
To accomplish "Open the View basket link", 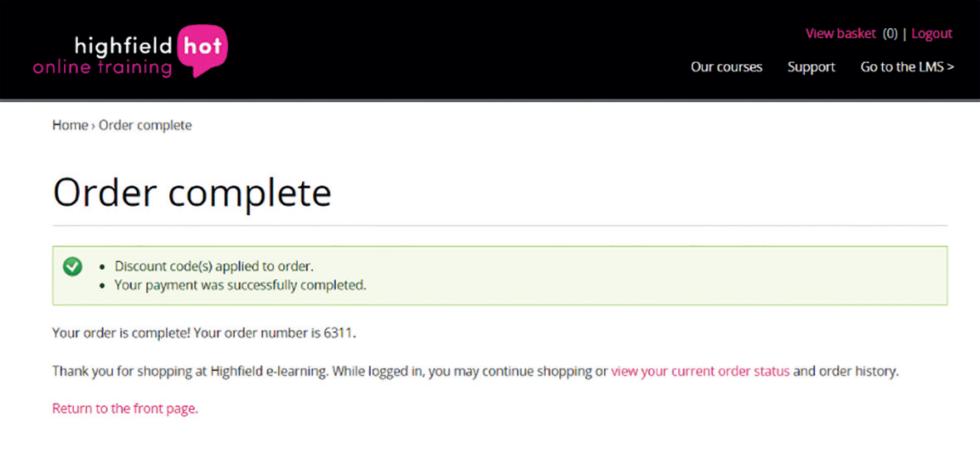I will tap(840, 34).
